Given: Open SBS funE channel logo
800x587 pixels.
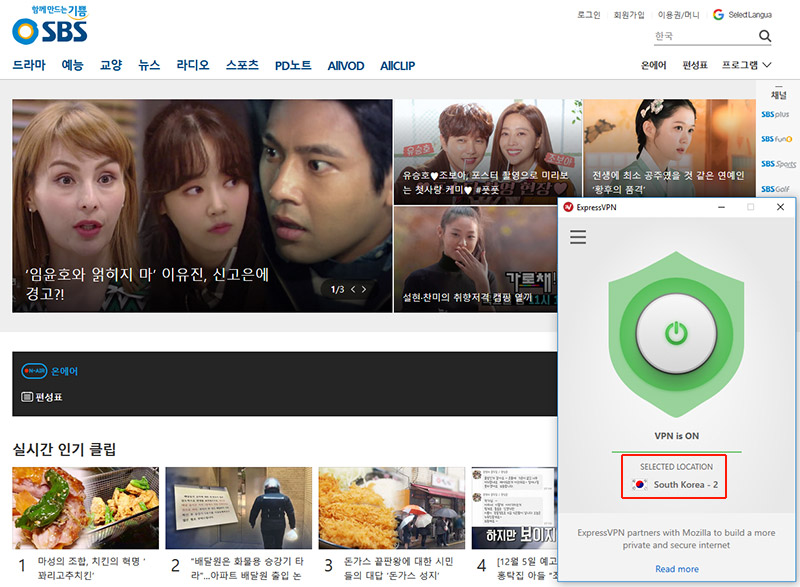Looking at the screenshot, I should [776, 139].
